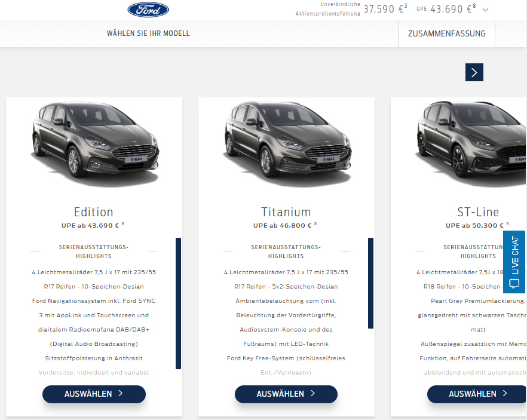
Task: Click Titanium Serienausstattungs-Highlights heading
Action: 286,252
